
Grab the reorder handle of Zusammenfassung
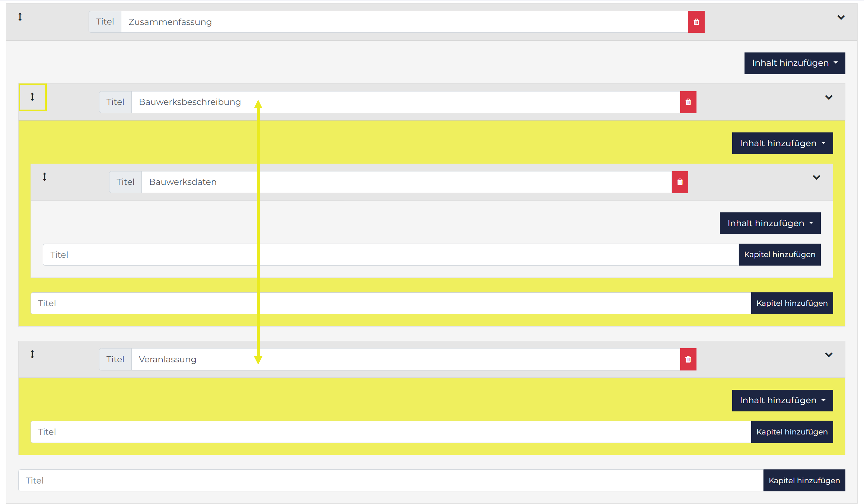20,17
